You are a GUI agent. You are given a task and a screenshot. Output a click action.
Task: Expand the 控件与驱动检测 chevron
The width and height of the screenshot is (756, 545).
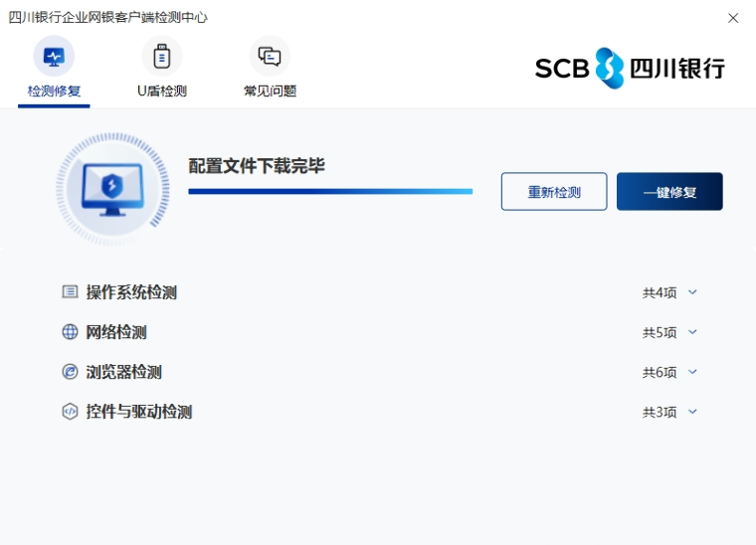click(x=692, y=412)
